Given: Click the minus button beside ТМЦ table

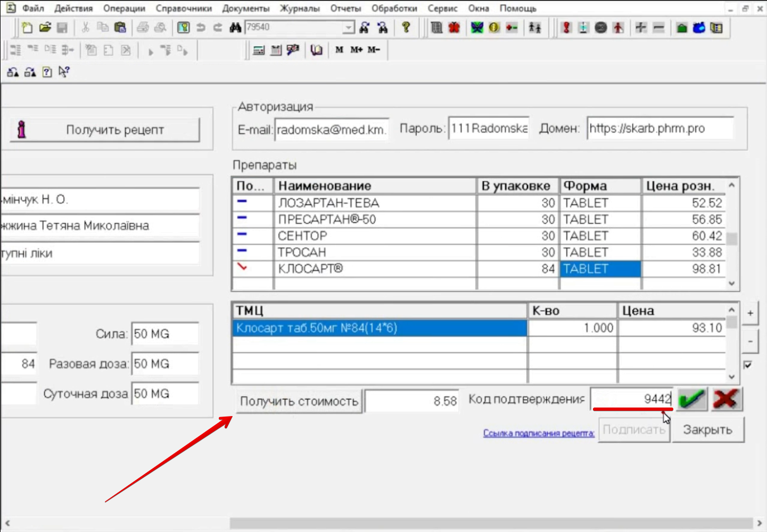Looking at the screenshot, I should 750,341.
